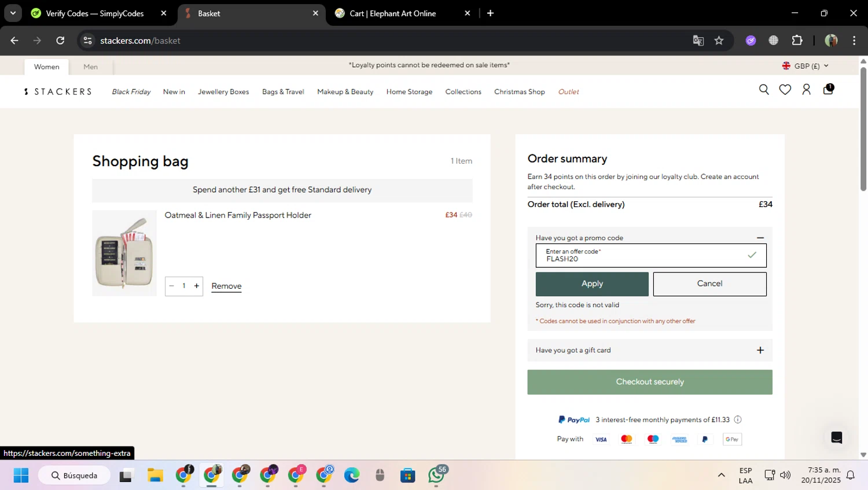Open the shopping bag icon in header
This screenshot has width=868, height=490.
click(x=828, y=89)
